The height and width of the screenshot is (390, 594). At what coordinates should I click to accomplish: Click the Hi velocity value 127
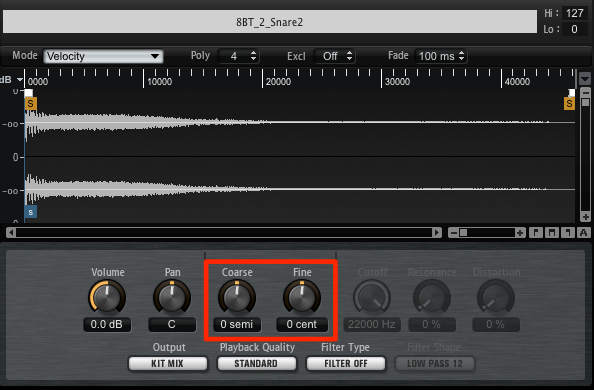point(575,13)
